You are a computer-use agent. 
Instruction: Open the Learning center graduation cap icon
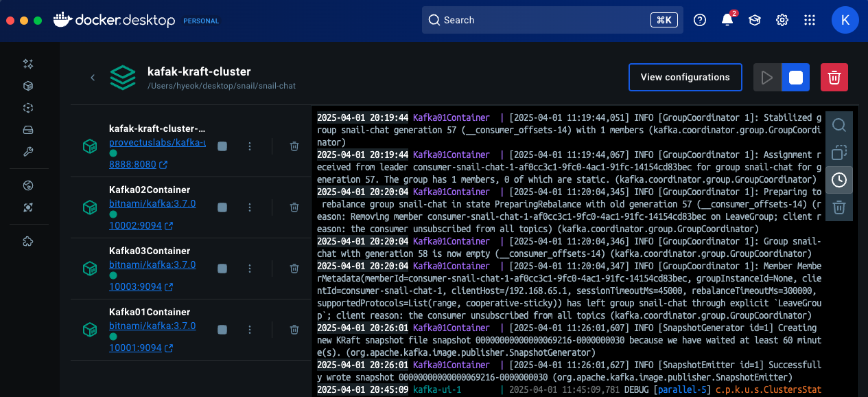[755, 20]
